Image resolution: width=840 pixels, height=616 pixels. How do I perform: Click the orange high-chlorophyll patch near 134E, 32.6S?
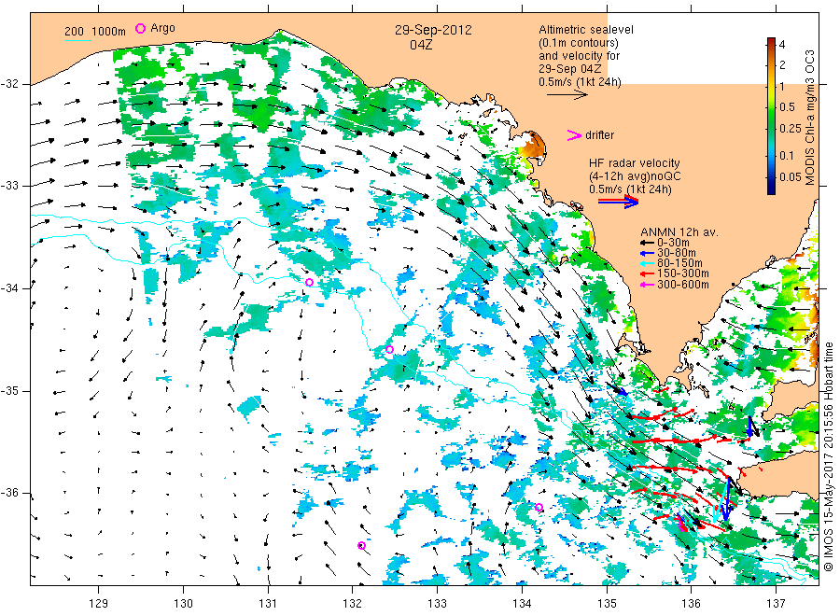[534, 145]
